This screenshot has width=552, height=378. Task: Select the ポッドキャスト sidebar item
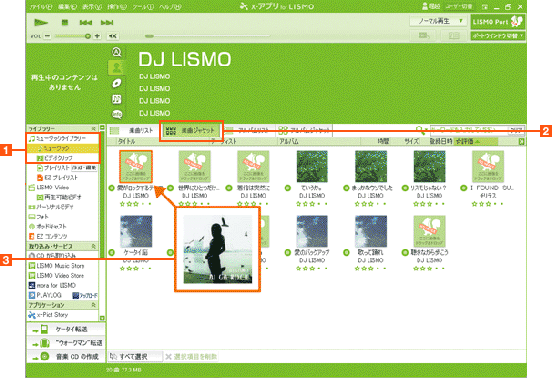coord(47,226)
